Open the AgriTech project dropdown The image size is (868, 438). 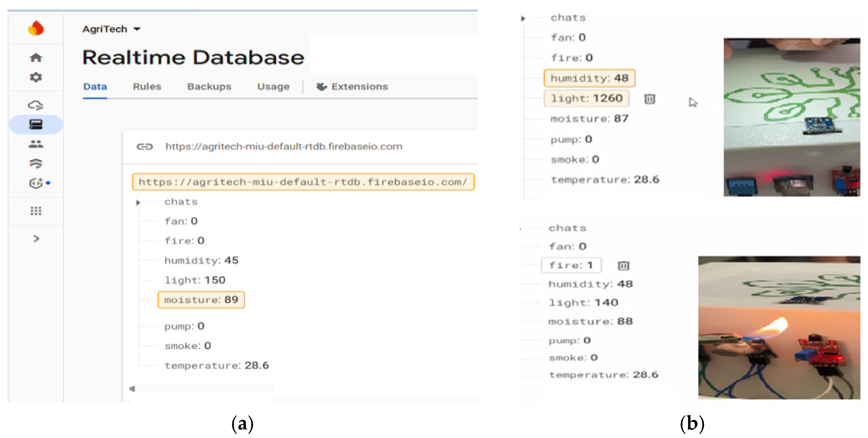coord(111,29)
